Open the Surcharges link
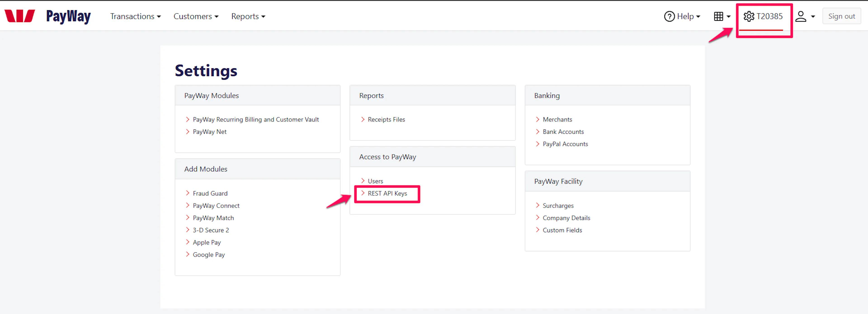 tap(558, 206)
